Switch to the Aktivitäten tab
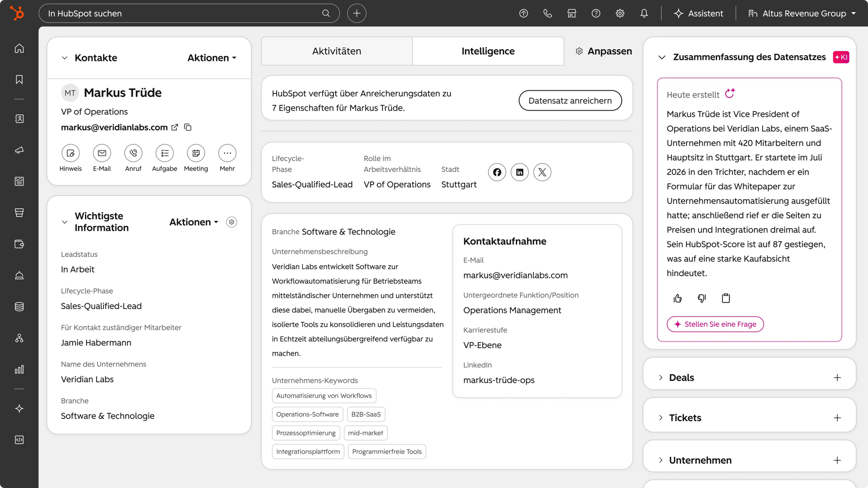Viewport: 868px width, 488px height. [337, 51]
